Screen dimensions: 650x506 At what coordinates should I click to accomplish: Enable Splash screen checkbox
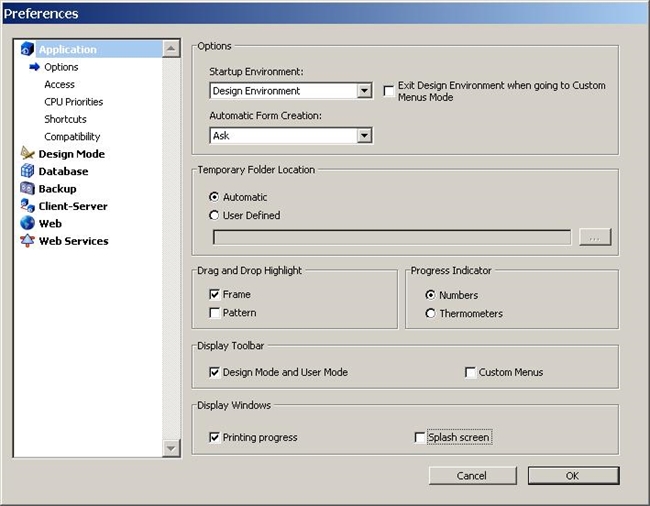pos(420,437)
